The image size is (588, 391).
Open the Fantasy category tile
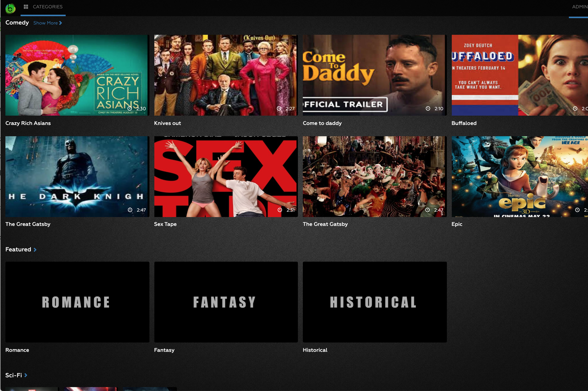pyautogui.click(x=226, y=302)
